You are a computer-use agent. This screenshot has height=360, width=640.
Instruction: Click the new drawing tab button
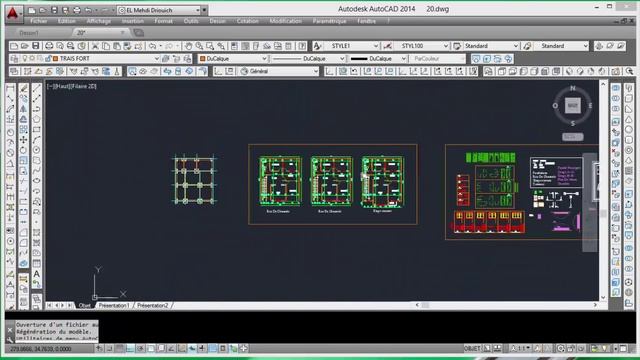coord(139,33)
